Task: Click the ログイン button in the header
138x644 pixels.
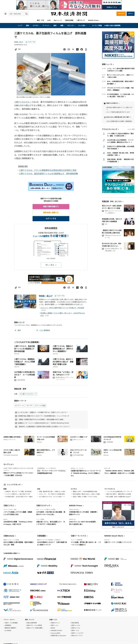Action: pyautogui.click(x=130, y=14)
